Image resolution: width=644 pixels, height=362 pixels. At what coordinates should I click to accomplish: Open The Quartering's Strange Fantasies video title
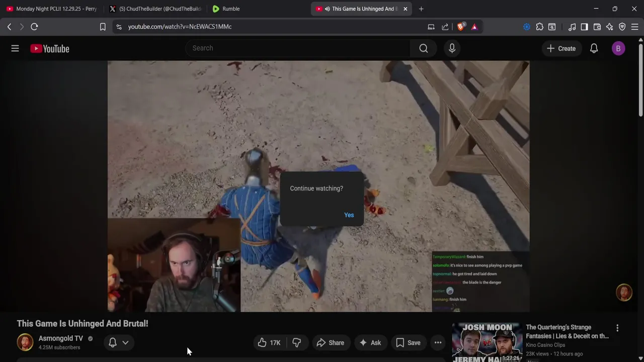(x=567, y=331)
